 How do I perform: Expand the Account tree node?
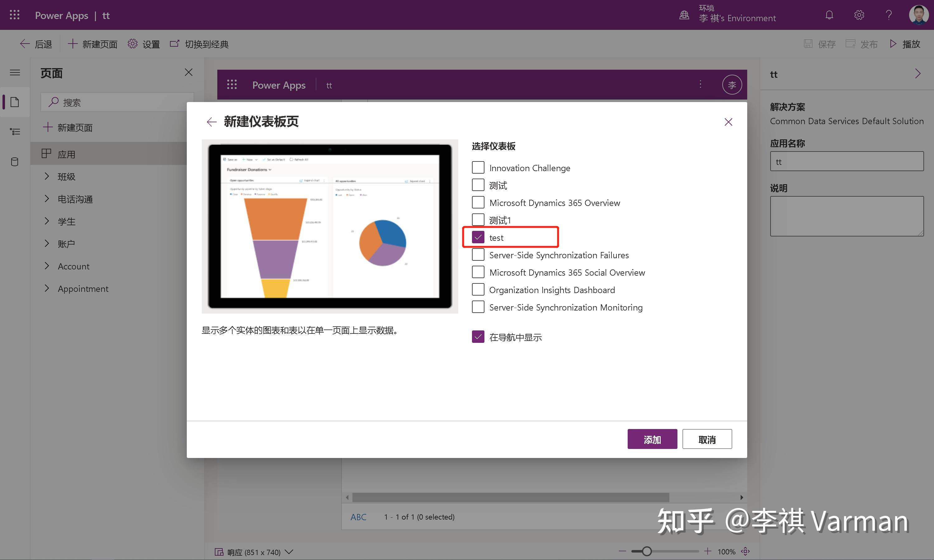tap(47, 266)
